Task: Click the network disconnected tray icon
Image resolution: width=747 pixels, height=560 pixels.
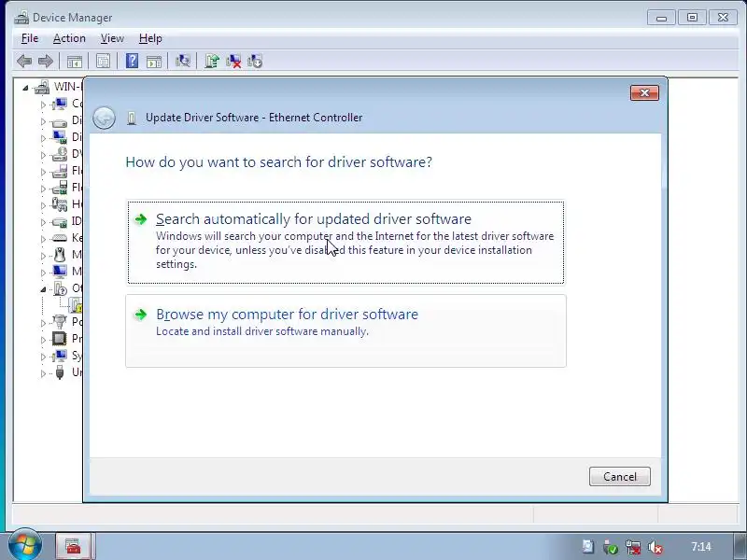Action: click(x=633, y=547)
